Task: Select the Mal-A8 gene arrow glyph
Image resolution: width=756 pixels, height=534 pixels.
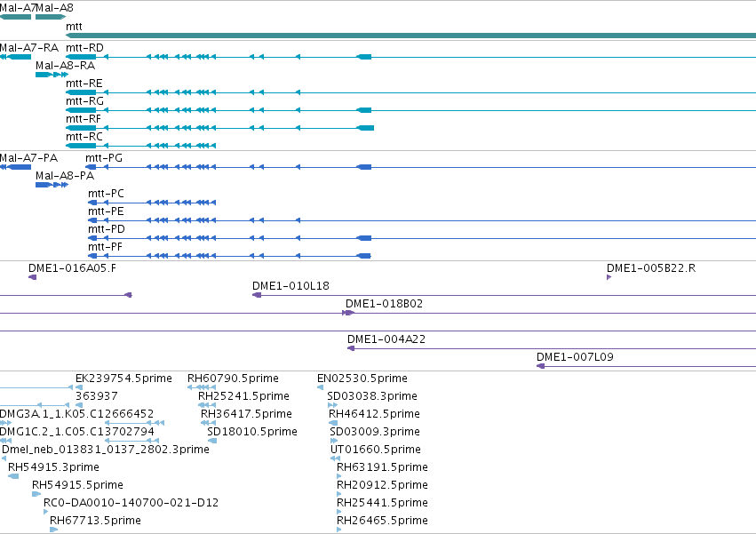Action: click(51, 17)
